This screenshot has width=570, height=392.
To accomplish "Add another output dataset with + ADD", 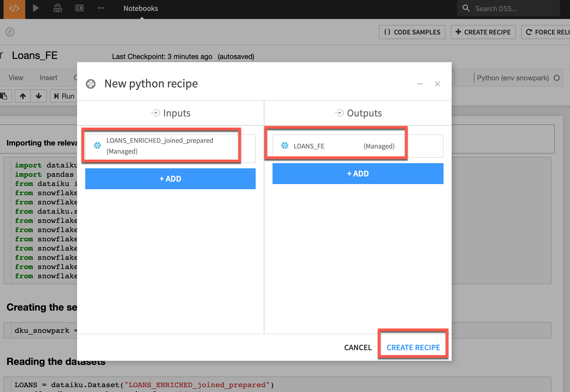I will click(x=358, y=173).
